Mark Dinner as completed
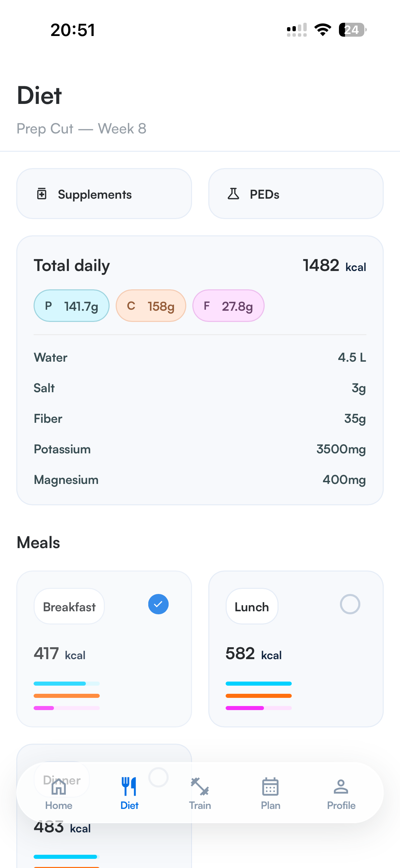Screen dimensions: 400x868 [158, 777]
